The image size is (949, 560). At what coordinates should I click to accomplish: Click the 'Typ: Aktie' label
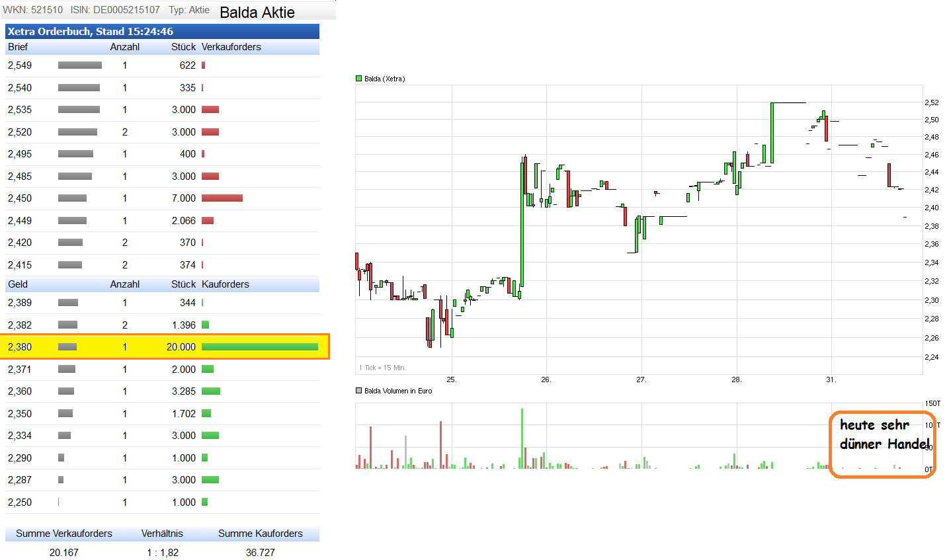(x=189, y=10)
